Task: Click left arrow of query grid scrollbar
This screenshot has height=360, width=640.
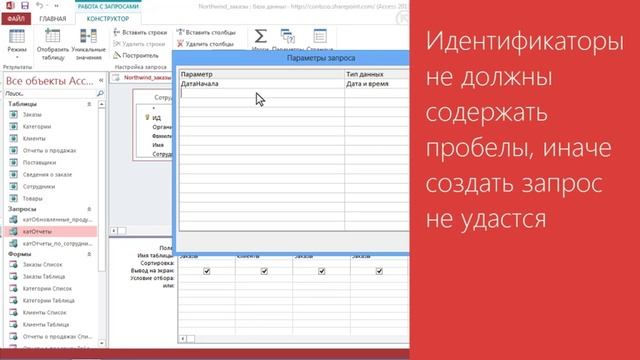Action: click(183, 339)
